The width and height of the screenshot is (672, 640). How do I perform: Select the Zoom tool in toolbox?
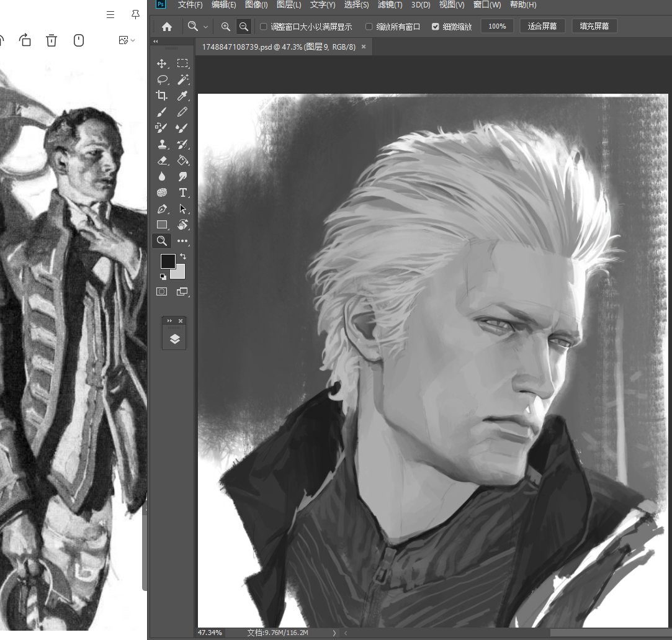point(161,241)
